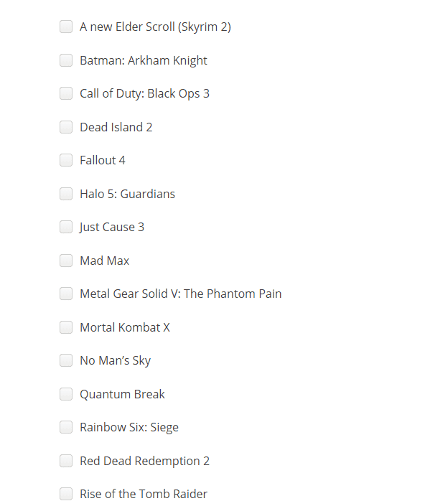Image resolution: width=448 pixels, height=501 pixels.
Task: Check the Mad Max box
Action: click(66, 261)
